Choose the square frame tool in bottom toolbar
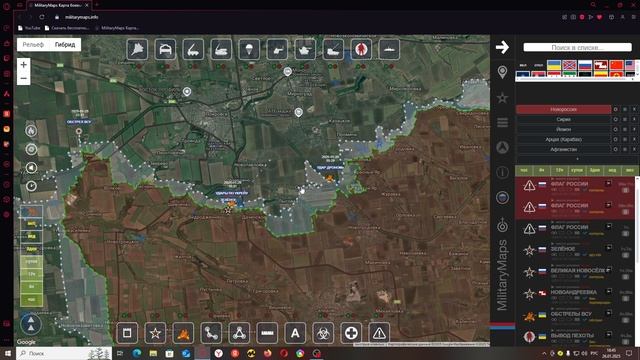Screen dimensions: 640x360 pos(127,333)
